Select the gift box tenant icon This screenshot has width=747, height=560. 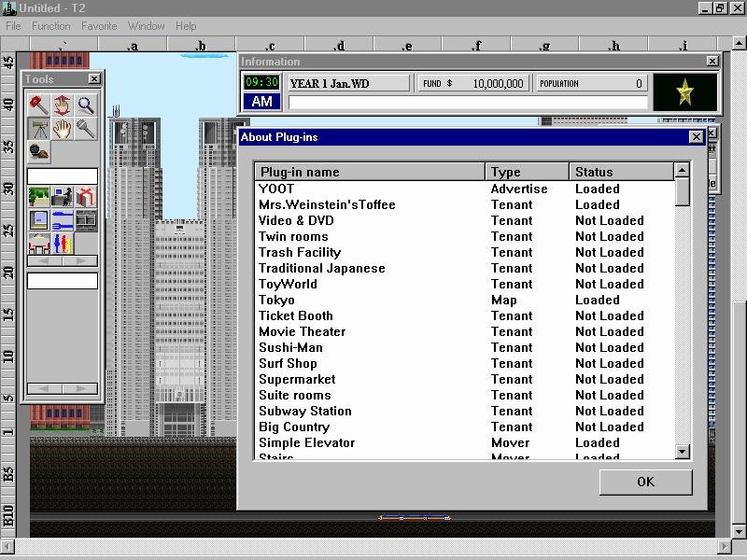point(84,196)
